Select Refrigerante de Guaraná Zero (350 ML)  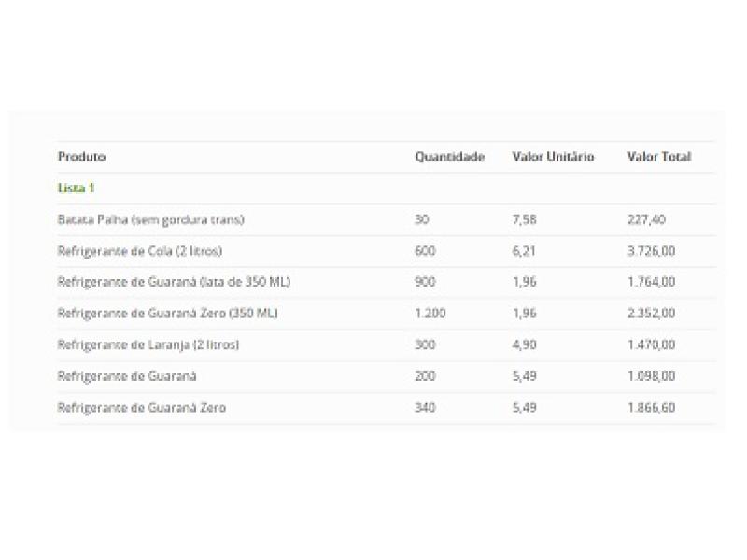[167, 314]
